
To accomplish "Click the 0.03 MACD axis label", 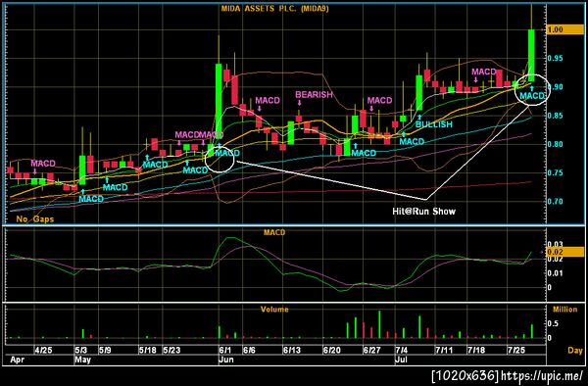I will point(556,244).
